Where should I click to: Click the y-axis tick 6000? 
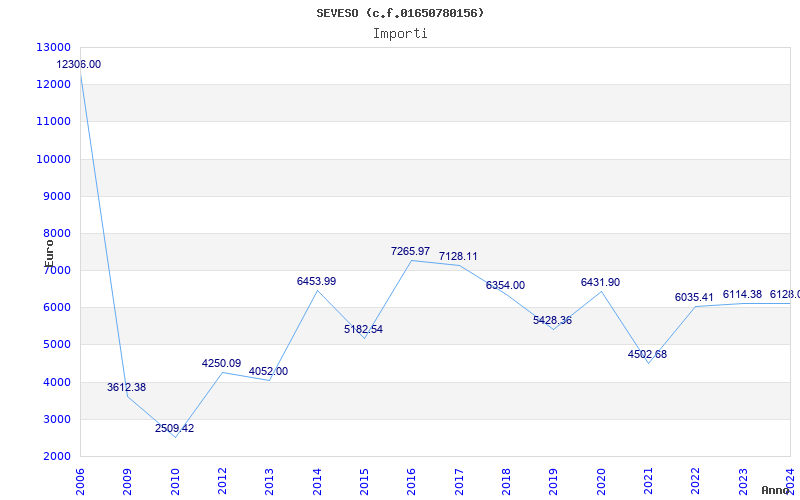pos(56,308)
